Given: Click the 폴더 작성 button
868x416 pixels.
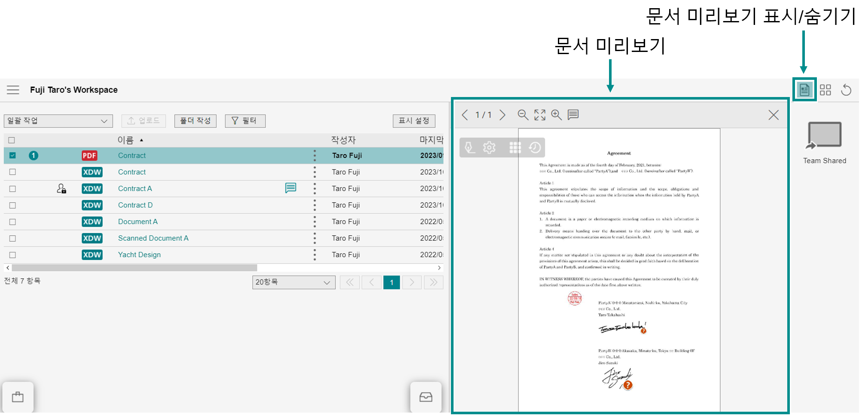Looking at the screenshot, I should point(195,121).
